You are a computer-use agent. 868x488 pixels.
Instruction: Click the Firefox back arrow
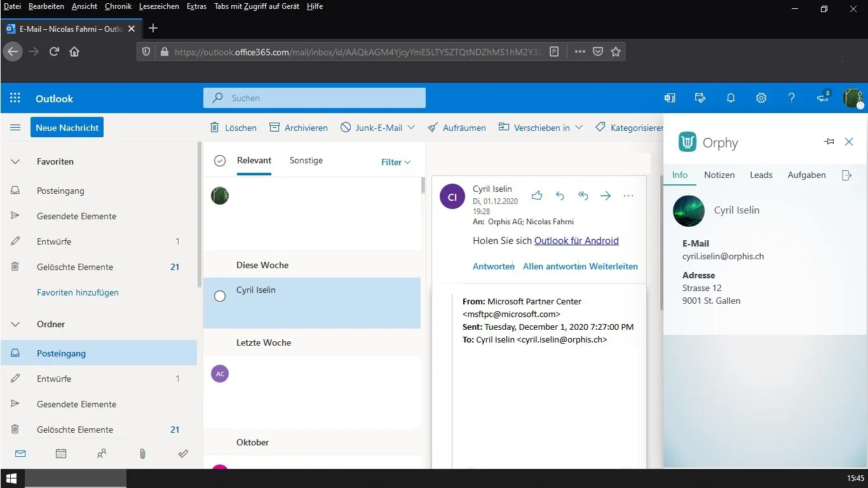13,51
